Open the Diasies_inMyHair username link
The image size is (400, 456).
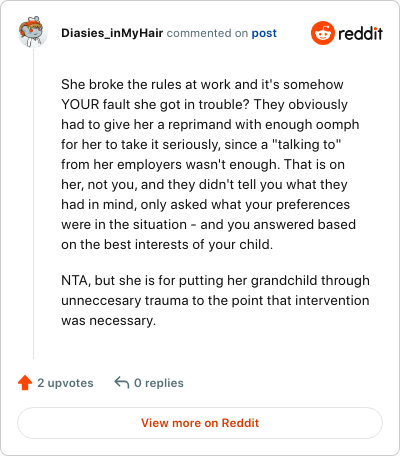pyautogui.click(x=112, y=33)
